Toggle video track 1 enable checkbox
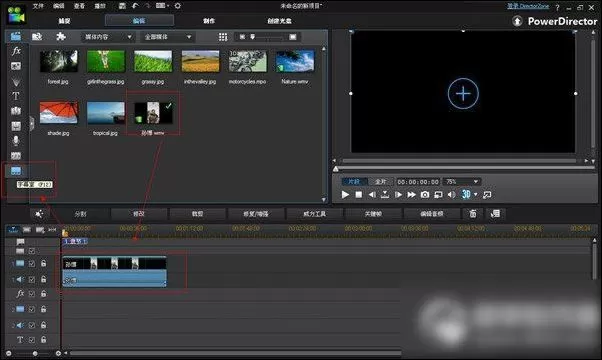602x360 pixels. pos(32,264)
